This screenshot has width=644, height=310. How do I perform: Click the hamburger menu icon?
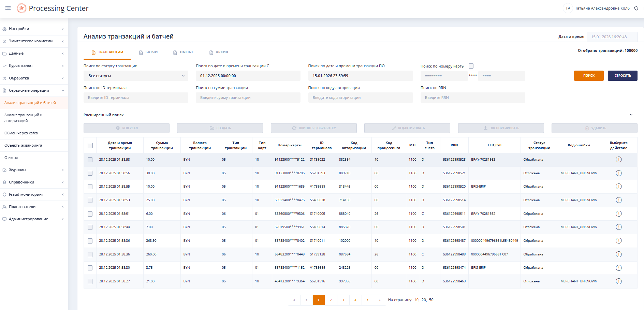point(8,8)
